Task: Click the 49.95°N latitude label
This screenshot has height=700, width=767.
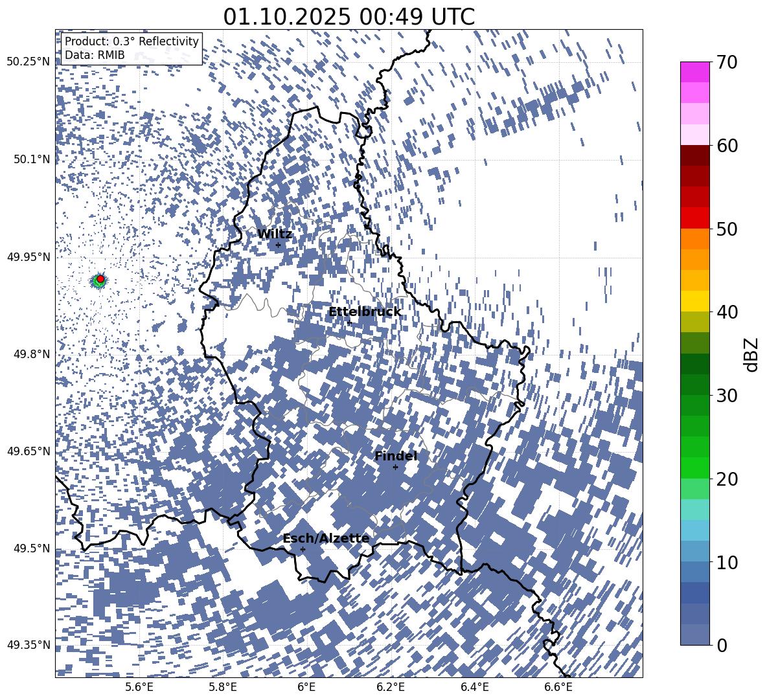Action: (29, 257)
